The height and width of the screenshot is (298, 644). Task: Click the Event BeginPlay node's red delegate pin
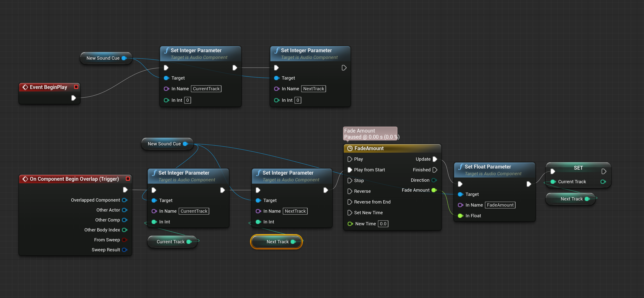(x=76, y=87)
